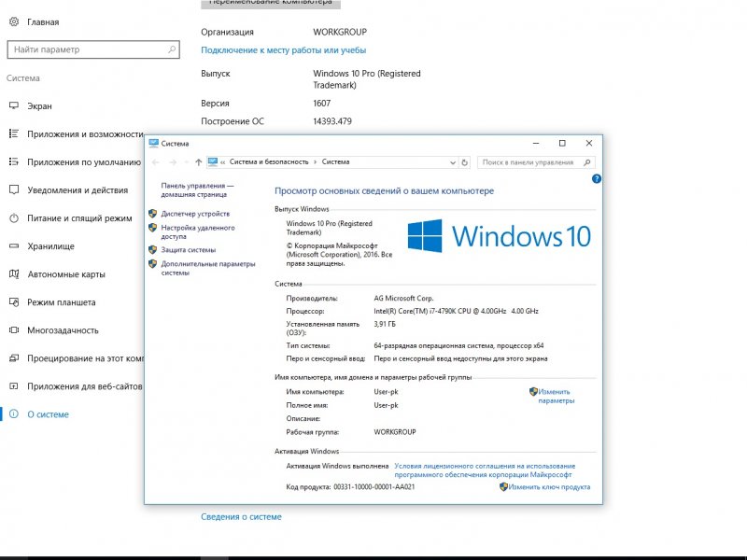Click the computer icon in address bar
The height and width of the screenshot is (560, 747).
tap(213, 161)
